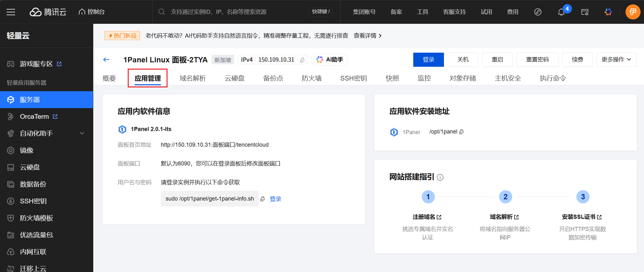Screen dimensions: 644x272
Task: Open the 集团账号 menu
Action: pyautogui.click(x=364, y=12)
